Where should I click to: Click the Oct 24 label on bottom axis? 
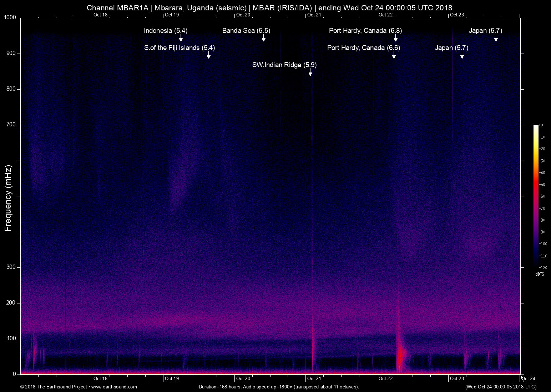529,379
